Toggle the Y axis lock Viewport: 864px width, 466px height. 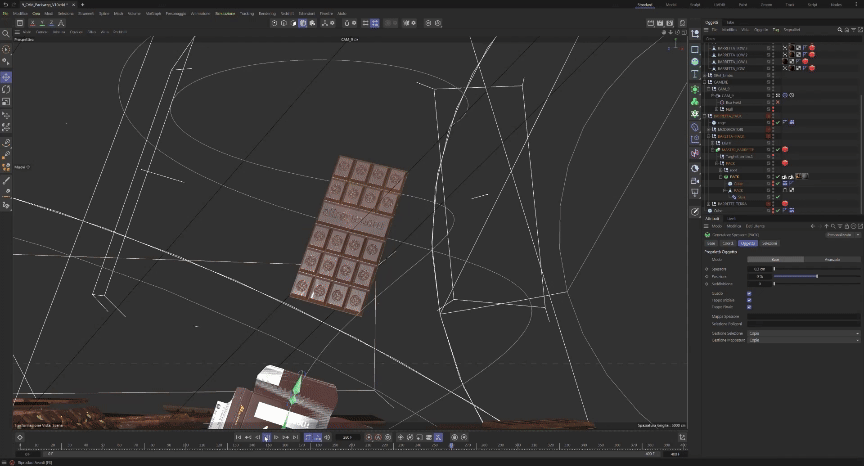tap(42, 23)
